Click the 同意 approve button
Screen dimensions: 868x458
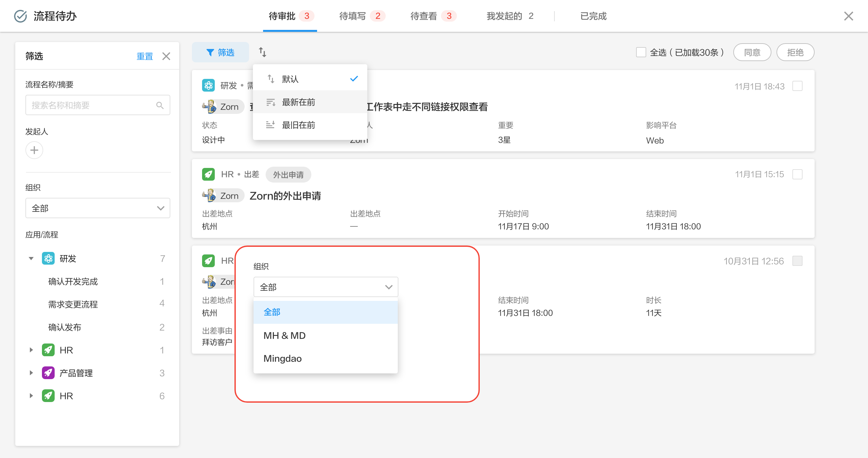[x=752, y=52]
